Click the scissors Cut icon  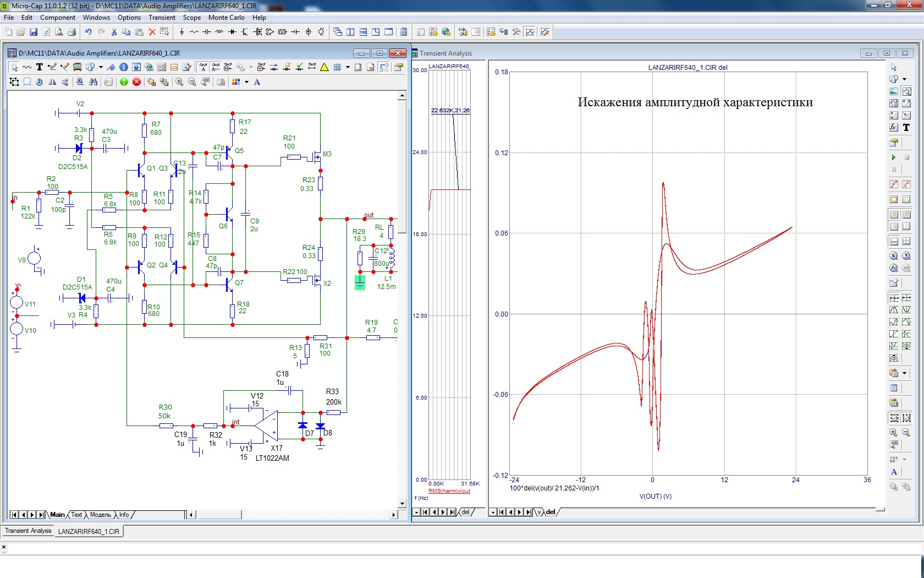(x=114, y=32)
